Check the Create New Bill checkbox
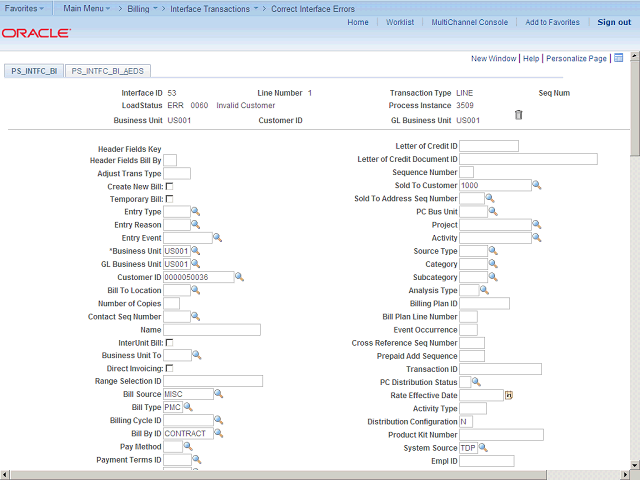640x480 pixels. coord(169,186)
